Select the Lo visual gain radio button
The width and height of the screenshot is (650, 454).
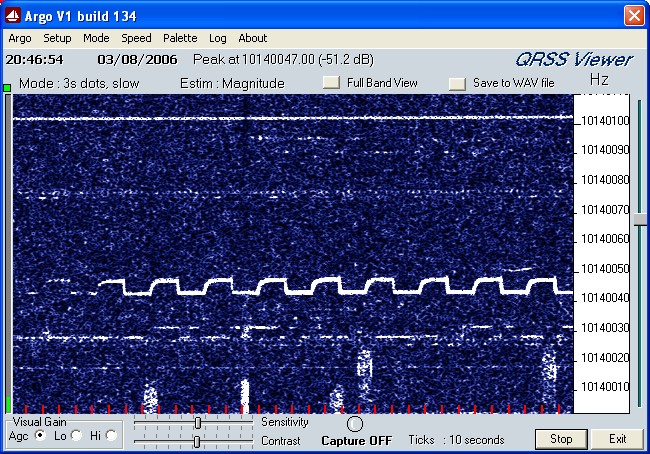(x=76, y=436)
